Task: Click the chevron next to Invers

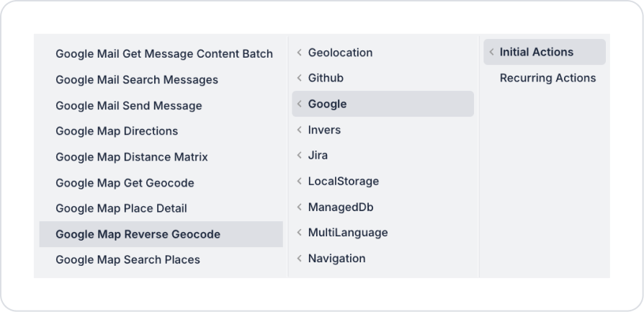Action: point(299,130)
